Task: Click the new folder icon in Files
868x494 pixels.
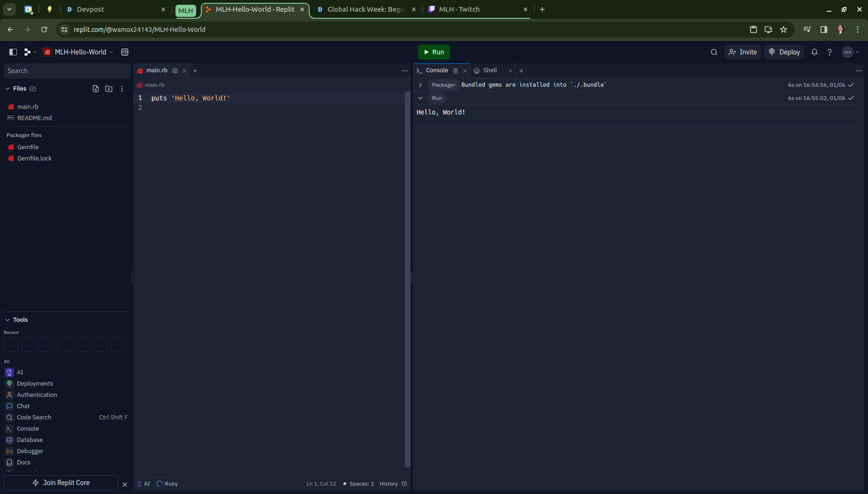Action: click(109, 89)
